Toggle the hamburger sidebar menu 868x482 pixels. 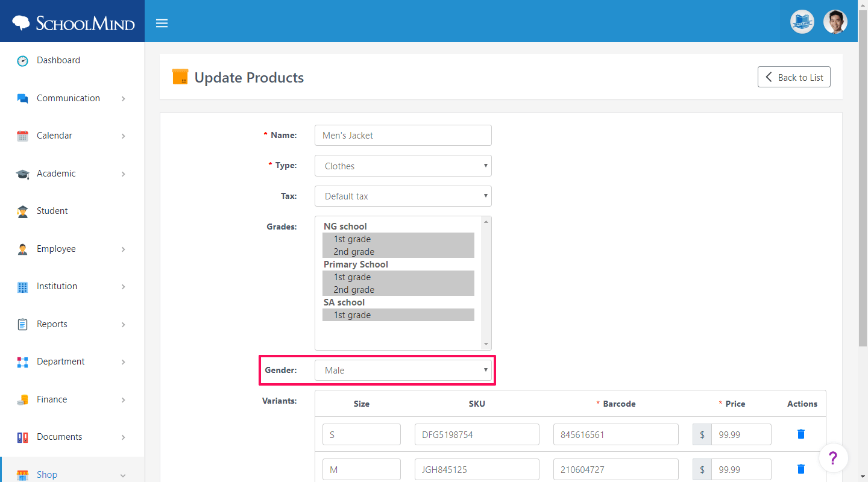(162, 23)
